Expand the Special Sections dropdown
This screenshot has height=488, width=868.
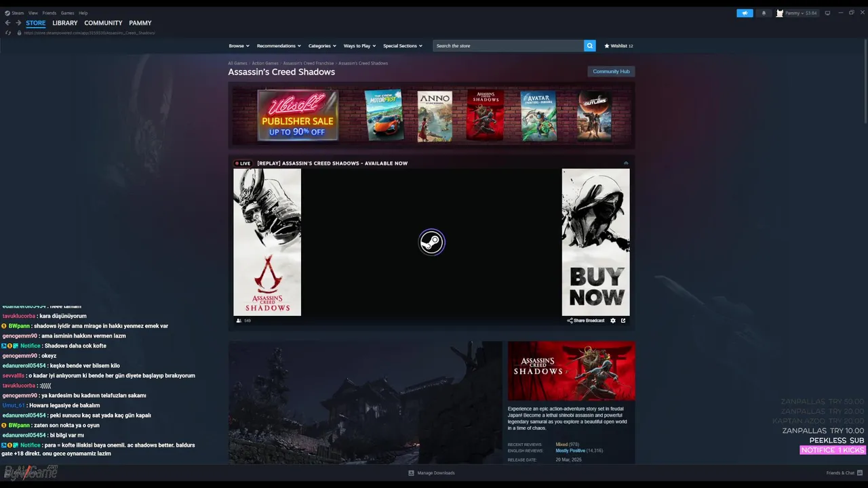click(403, 46)
